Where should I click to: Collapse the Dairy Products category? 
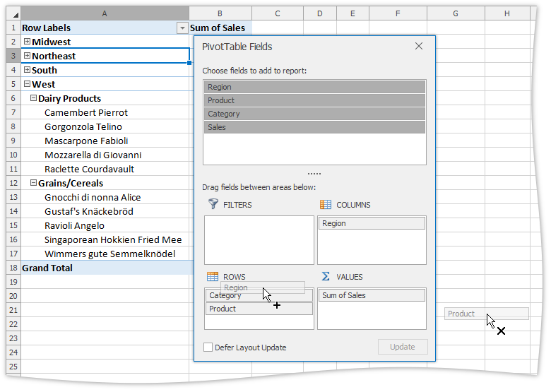[x=33, y=98]
